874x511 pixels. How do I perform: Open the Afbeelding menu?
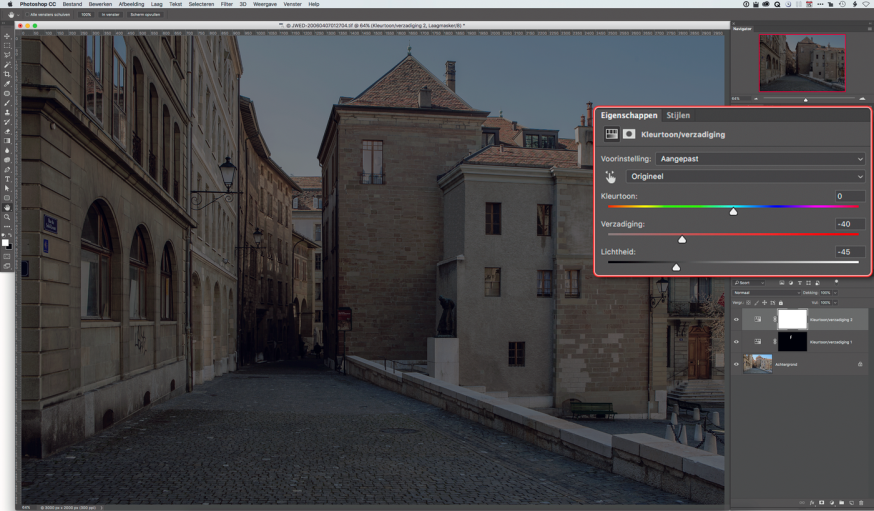(x=131, y=4)
